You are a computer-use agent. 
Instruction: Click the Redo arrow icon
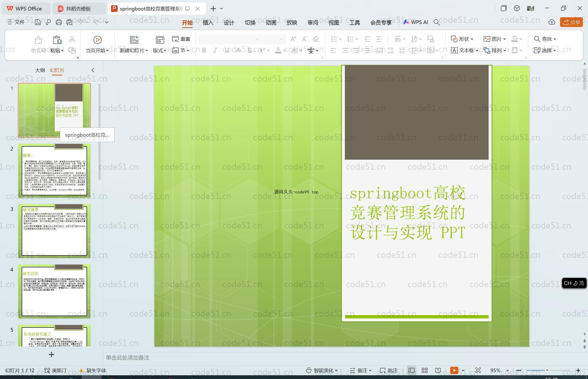96,22
